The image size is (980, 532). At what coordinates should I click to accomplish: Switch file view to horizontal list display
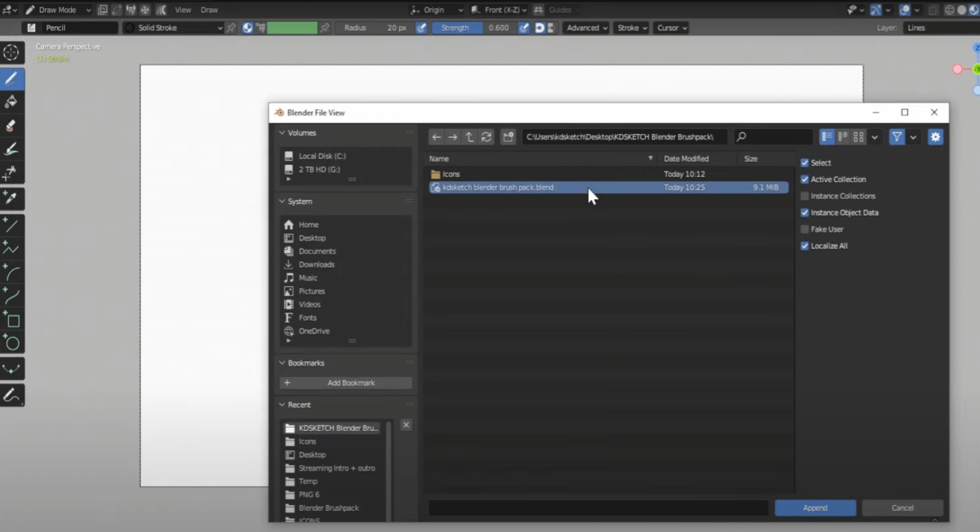843,137
